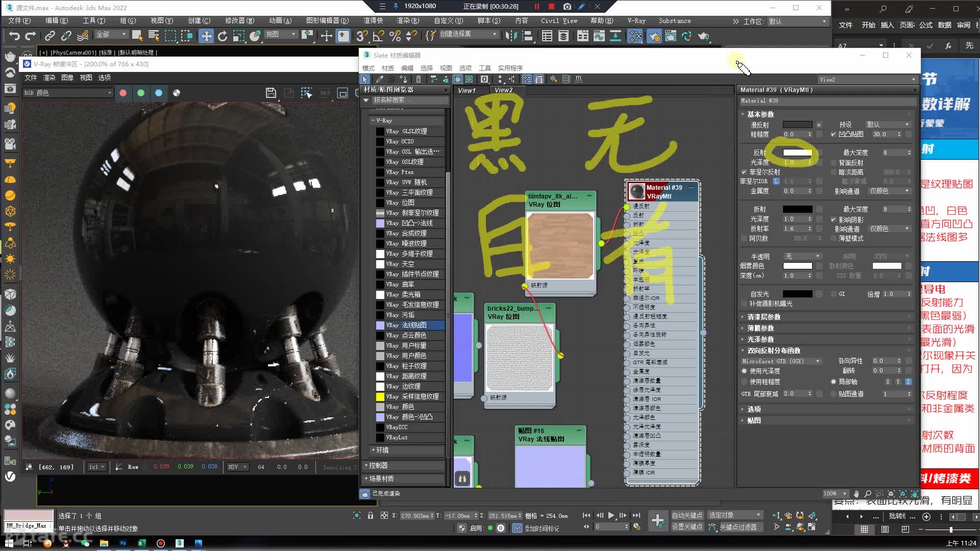Select VRay 法线贴图 in the map list

pos(409,325)
